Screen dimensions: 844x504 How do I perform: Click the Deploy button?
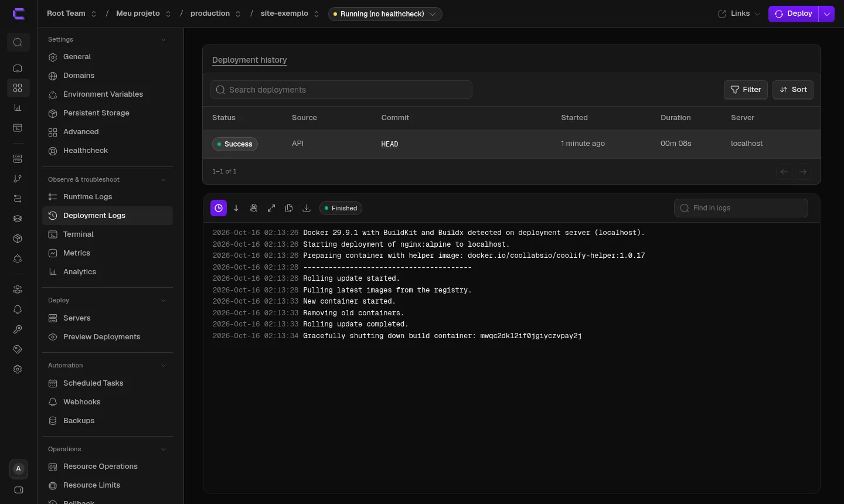point(794,14)
